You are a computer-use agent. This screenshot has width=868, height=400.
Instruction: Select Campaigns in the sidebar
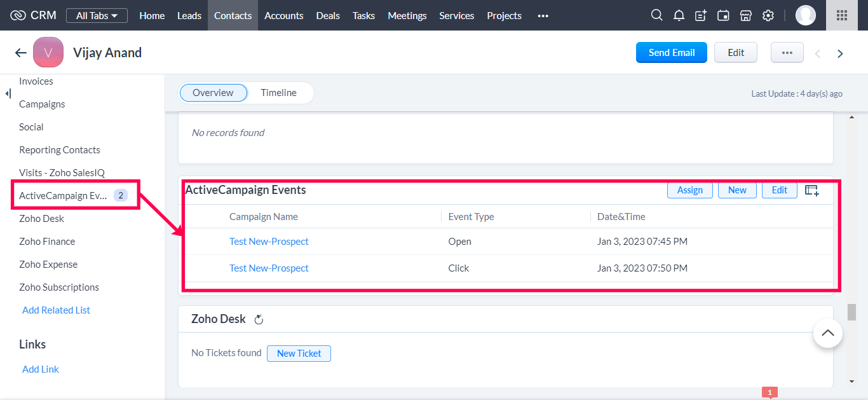click(42, 104)
